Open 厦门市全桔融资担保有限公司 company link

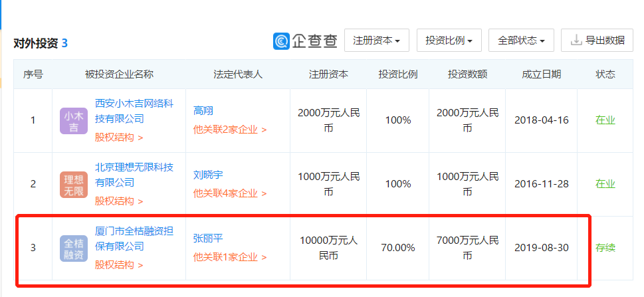pyautogui.click(x=134, y=239)
